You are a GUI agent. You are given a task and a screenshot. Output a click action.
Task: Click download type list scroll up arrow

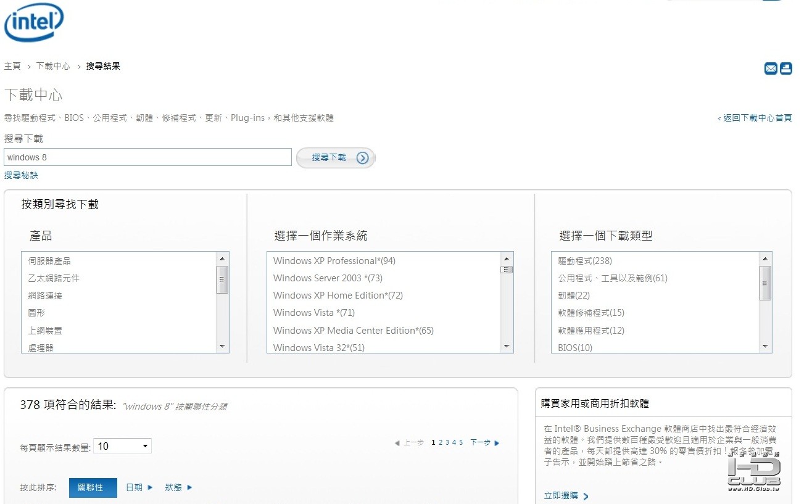tap(766, 259)
